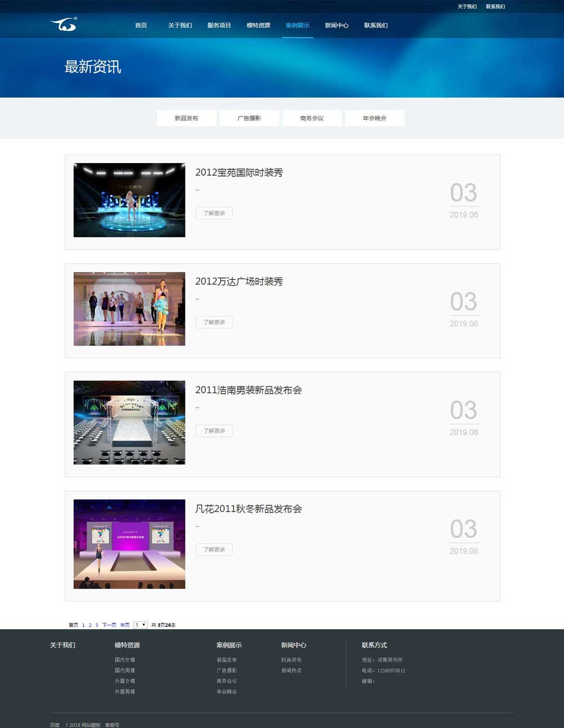The width and height of the screenshot is (564, 728).
Task: Click the 下一页 next page link
Action: pos(109,625)
